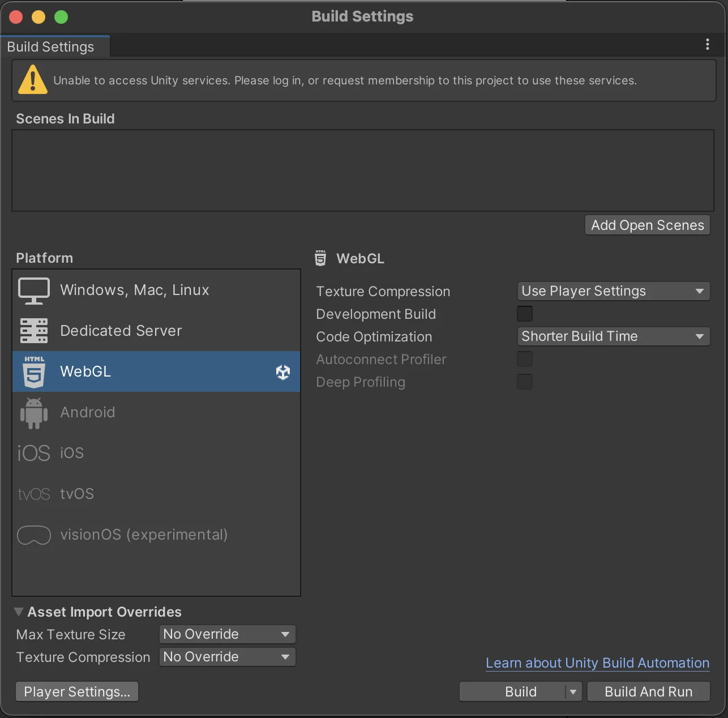This screenshot has width=728, height=718.
Task: Select the Build Settings tab
Action: coord(51,47)
